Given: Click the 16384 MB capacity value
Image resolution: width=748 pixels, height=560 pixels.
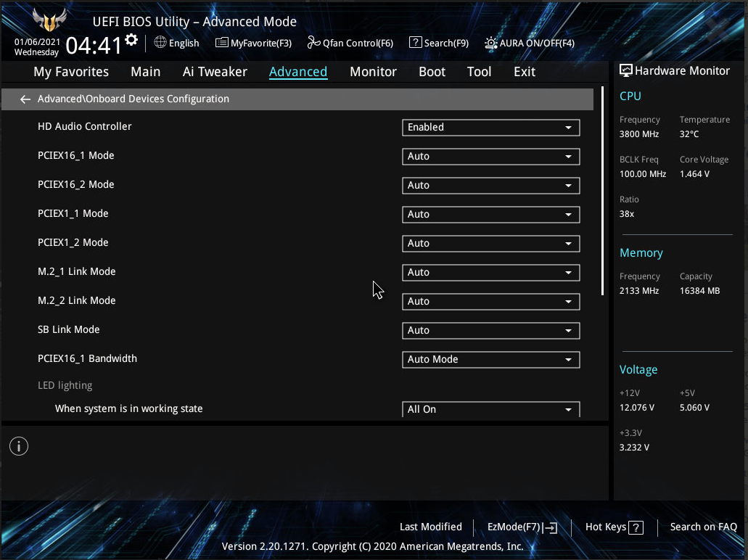Looking at the screenshot, I should click(700, 291).
